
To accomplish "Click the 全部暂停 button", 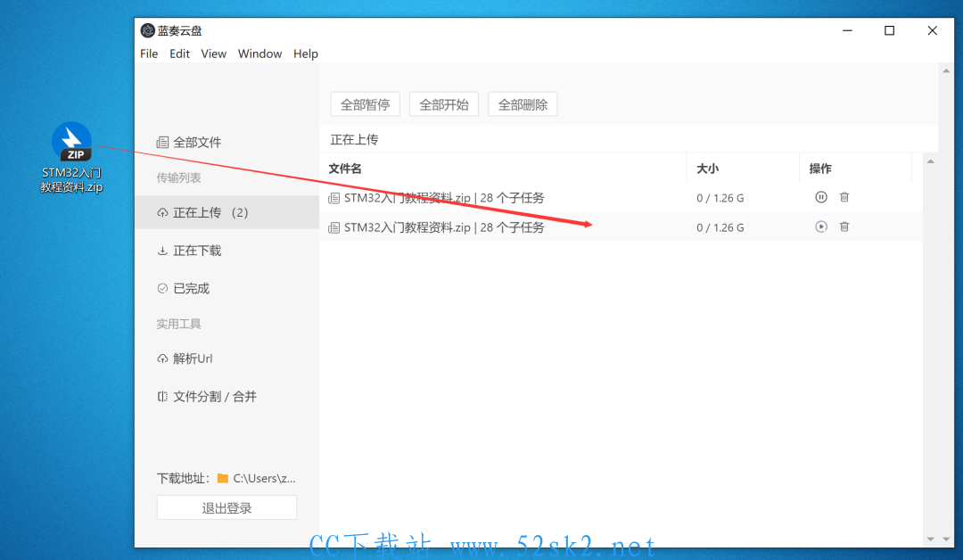I will point(366,104).
